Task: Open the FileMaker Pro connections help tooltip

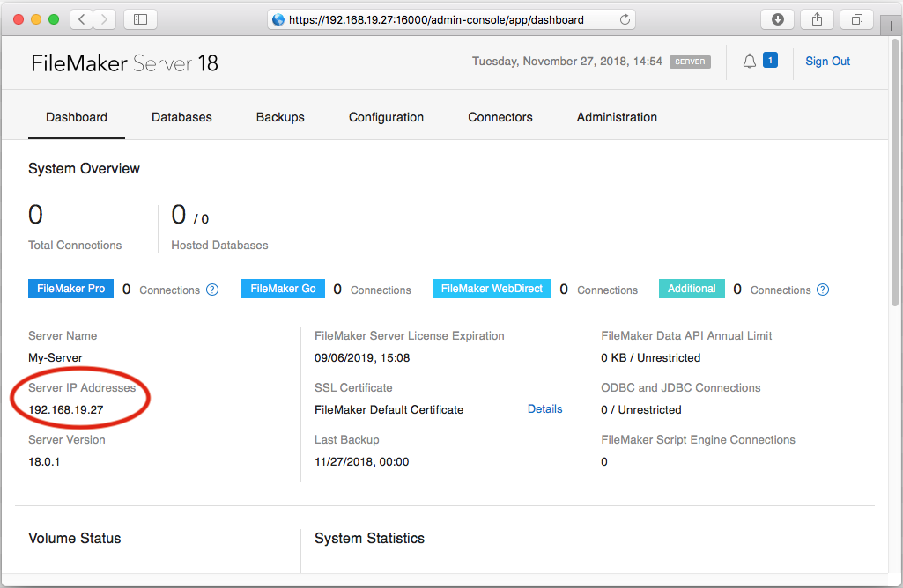Action: point(211,289)
